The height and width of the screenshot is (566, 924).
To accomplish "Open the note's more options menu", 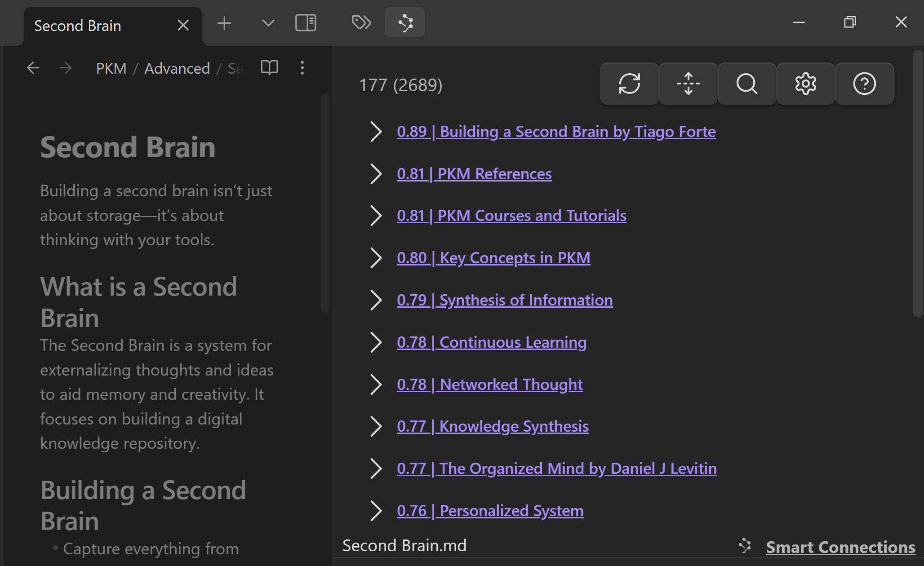I will coord(302,68).
